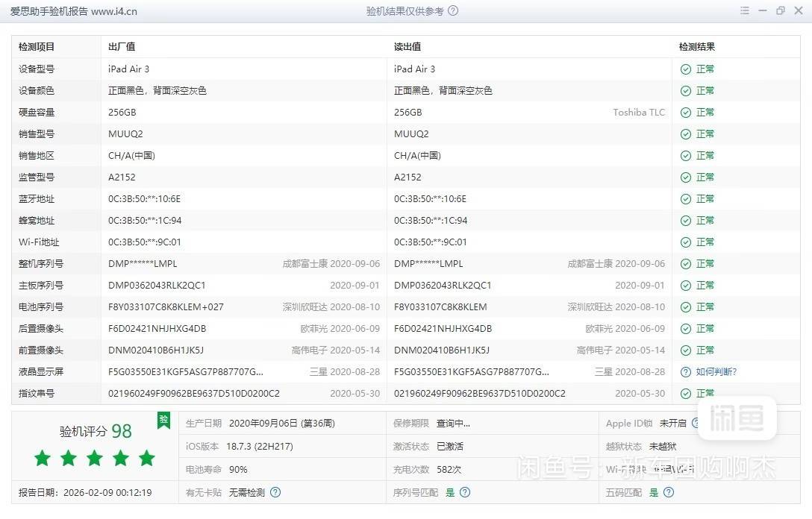Viewport: 812px width, 519px height.
Task: Click help icon beside 序列号匹配
Action: click(465, 492)
